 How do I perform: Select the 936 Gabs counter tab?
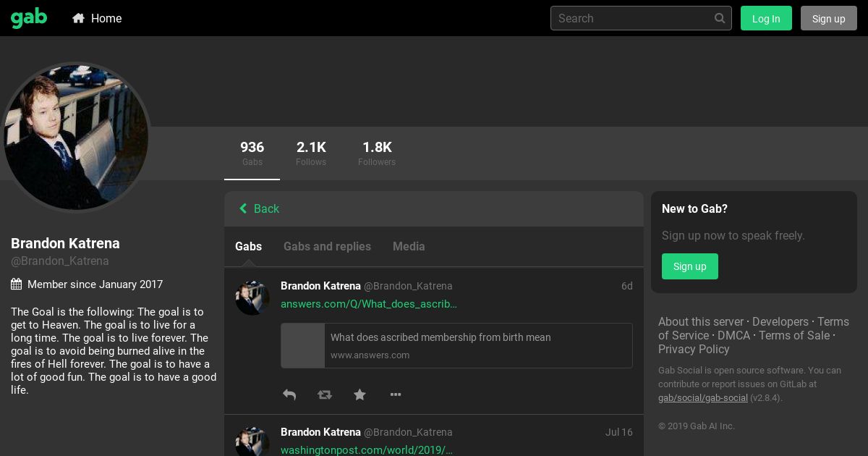(252, 153)
